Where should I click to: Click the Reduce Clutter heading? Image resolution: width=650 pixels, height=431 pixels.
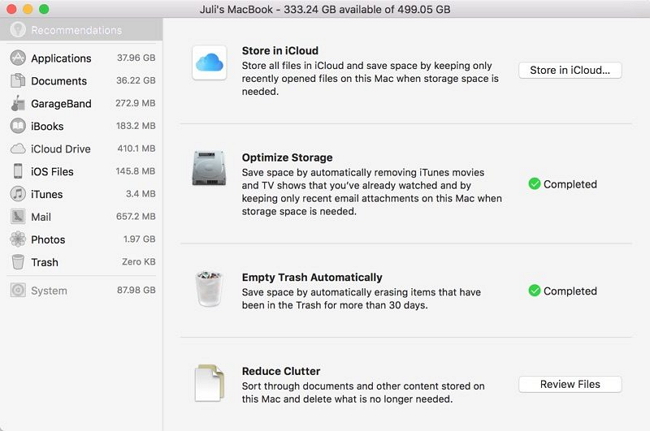tap(281, 371)
